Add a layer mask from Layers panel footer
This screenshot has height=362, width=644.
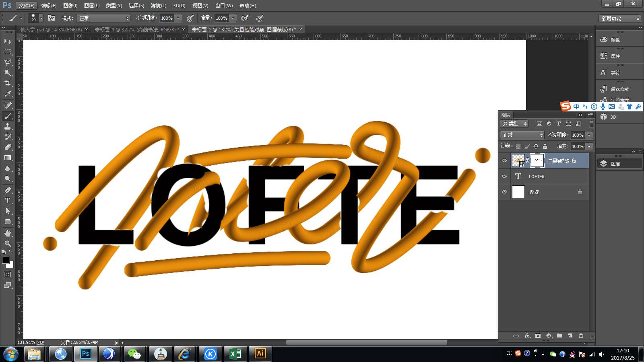(x=538, y=336)
